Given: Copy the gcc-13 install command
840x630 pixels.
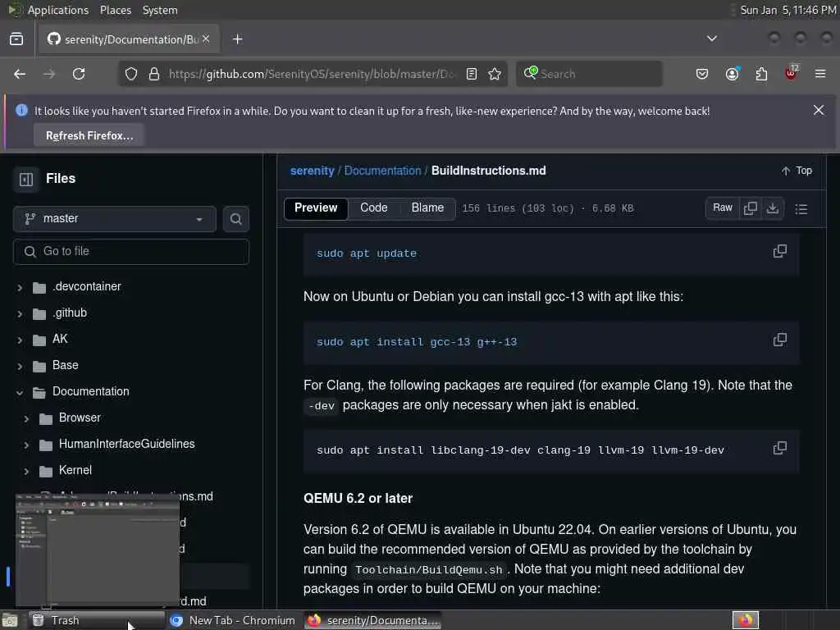Looking at the screenshot, I should pyautogui.click(x=780, y=340).
